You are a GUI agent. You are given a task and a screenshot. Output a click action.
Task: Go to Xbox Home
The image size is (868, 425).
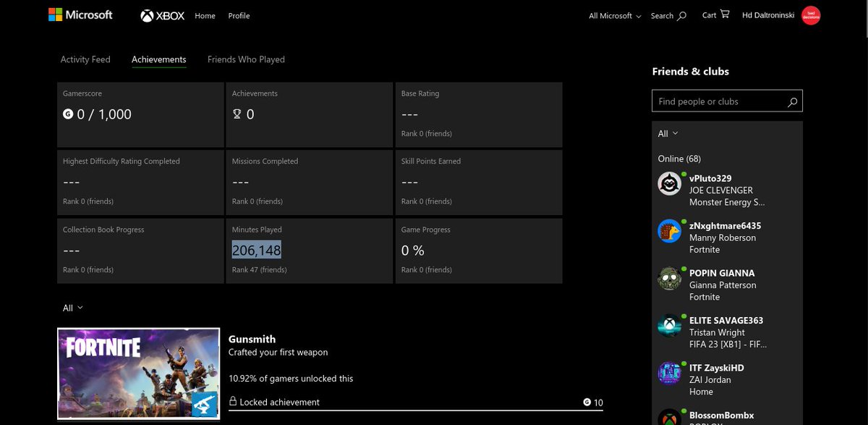pyautogui.click(x=205, y=16)
